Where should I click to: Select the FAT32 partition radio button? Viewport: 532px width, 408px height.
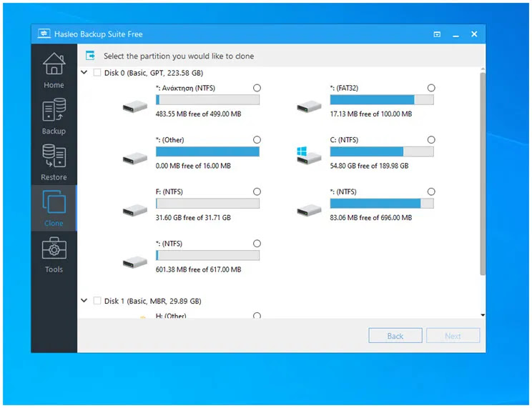click(431, 88)
